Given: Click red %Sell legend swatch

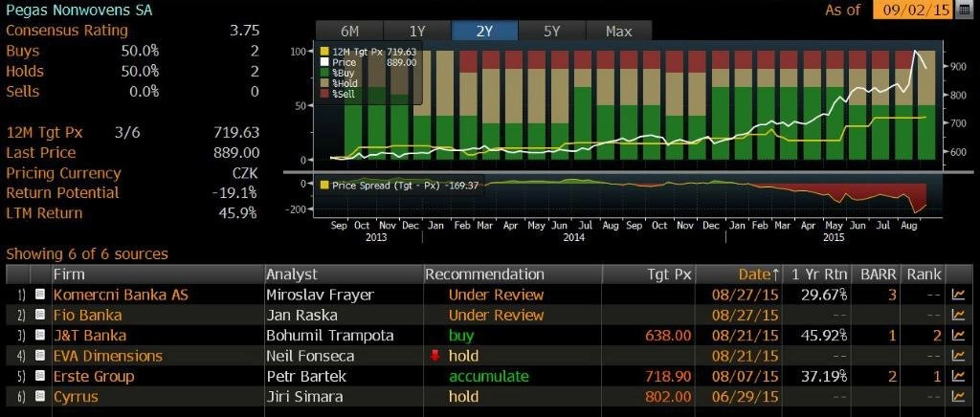Looking at the screenshot, I should (x=324, y=95).
